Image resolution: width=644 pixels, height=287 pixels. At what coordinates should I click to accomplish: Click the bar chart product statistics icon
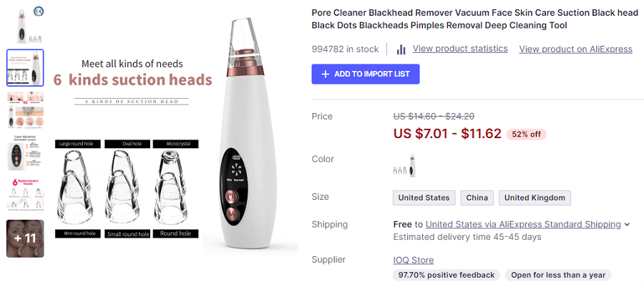(x=401, y=49)
